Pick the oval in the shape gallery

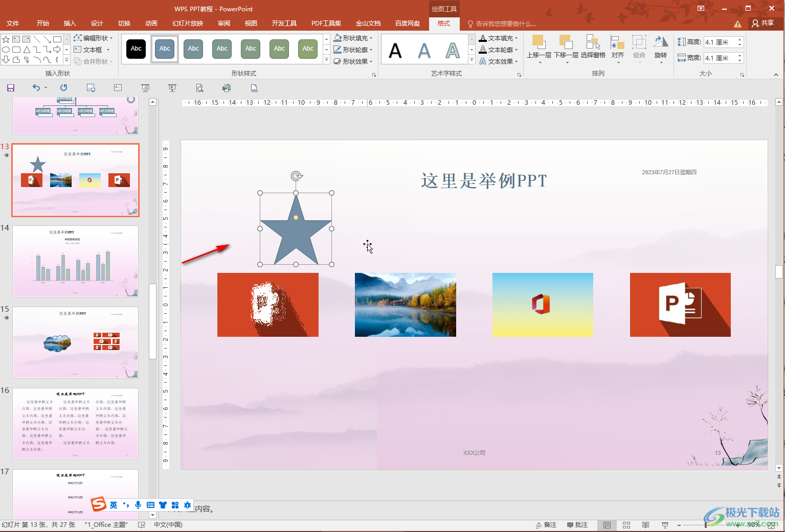point(6,50)
